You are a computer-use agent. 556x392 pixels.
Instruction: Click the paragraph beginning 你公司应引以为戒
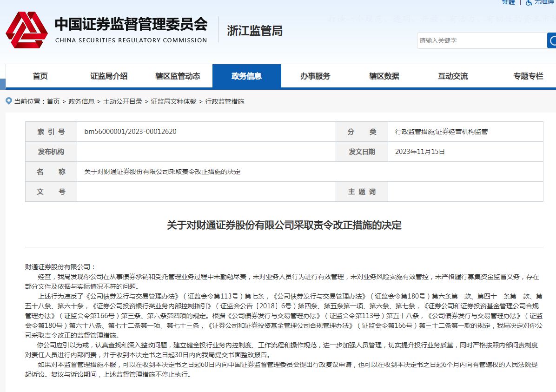[282, 350]
